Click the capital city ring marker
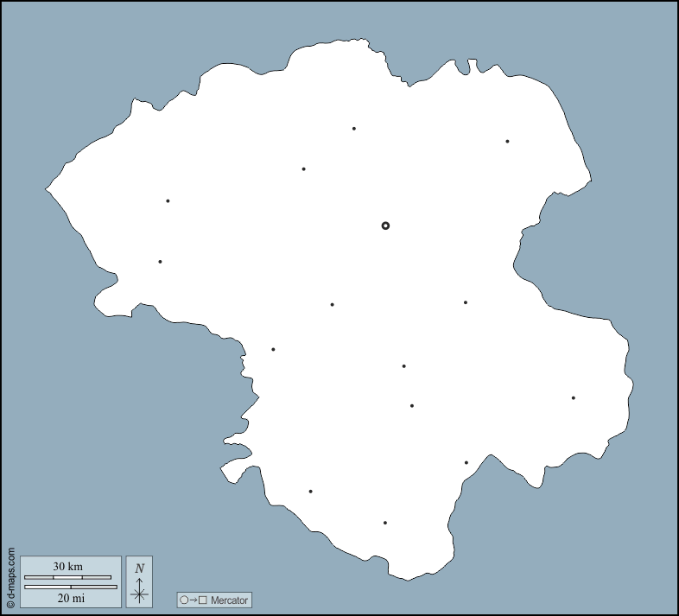 (x=385, y=225)
